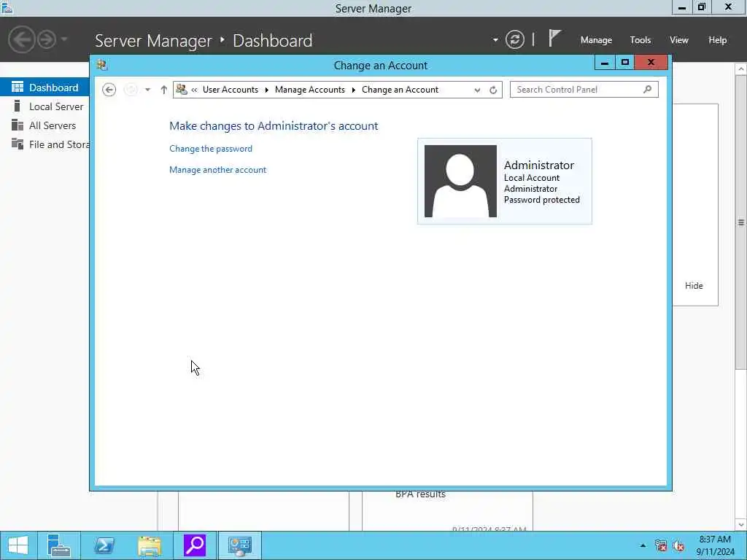This screenshot has height=560, width=747.
Task: Open the recent locations dropdown arrow
Action: point(147,90)
